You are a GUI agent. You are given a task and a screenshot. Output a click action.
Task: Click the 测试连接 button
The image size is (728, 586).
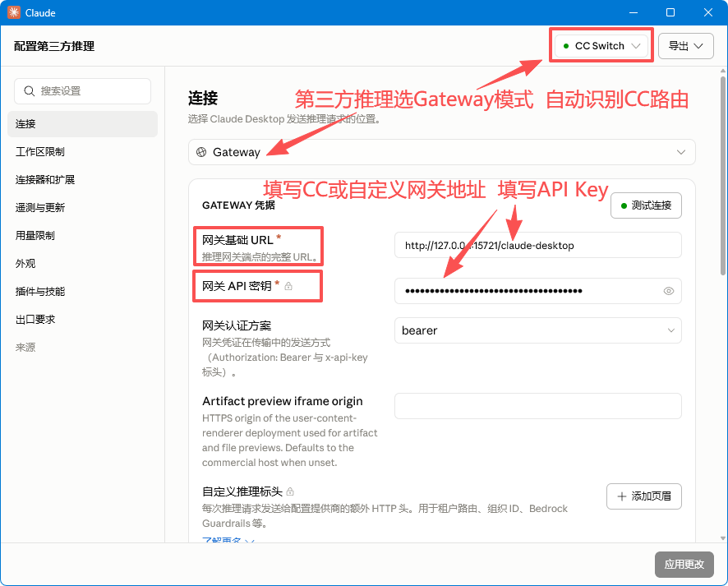(646, 205)
